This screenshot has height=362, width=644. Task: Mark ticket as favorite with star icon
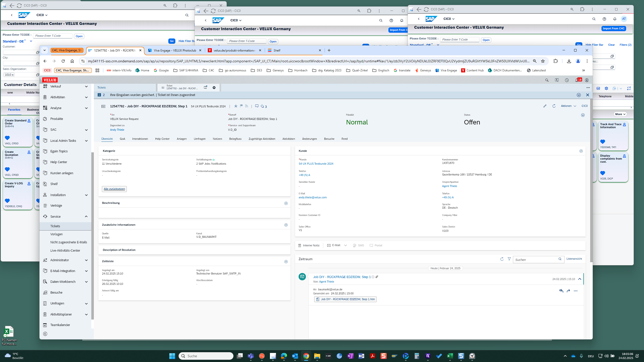pos(236,106)
